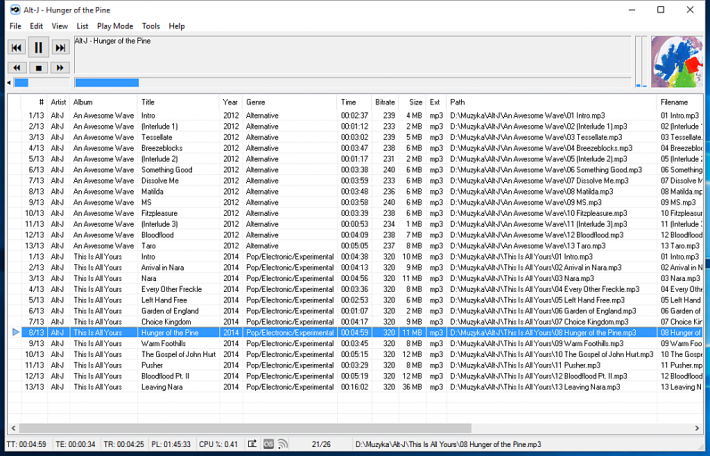Sort by the Filename column header

click(679, 102)
